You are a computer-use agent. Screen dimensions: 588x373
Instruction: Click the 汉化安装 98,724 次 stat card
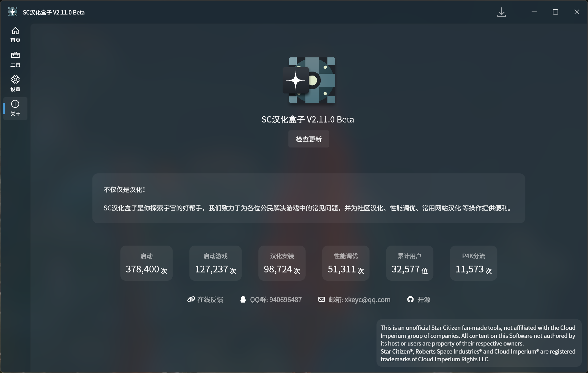tap(282, 263)
